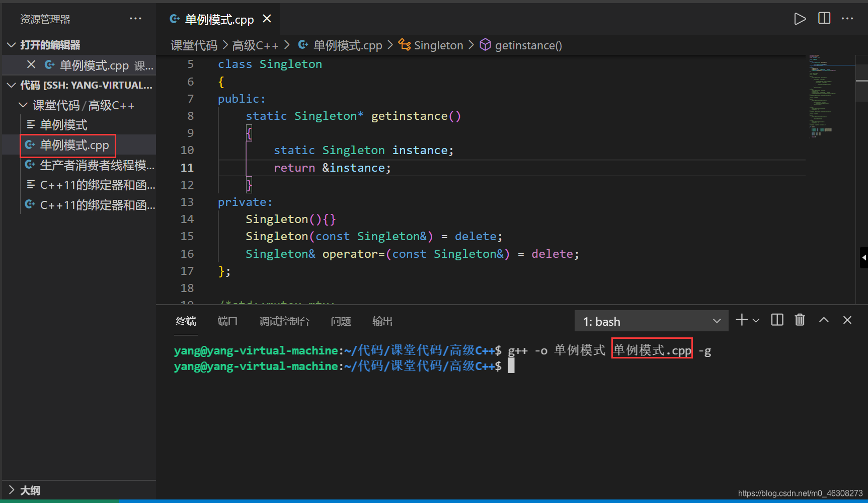Add a new terminal with plus icon
This screenshot has height=503, width=868.
[741, 320]
